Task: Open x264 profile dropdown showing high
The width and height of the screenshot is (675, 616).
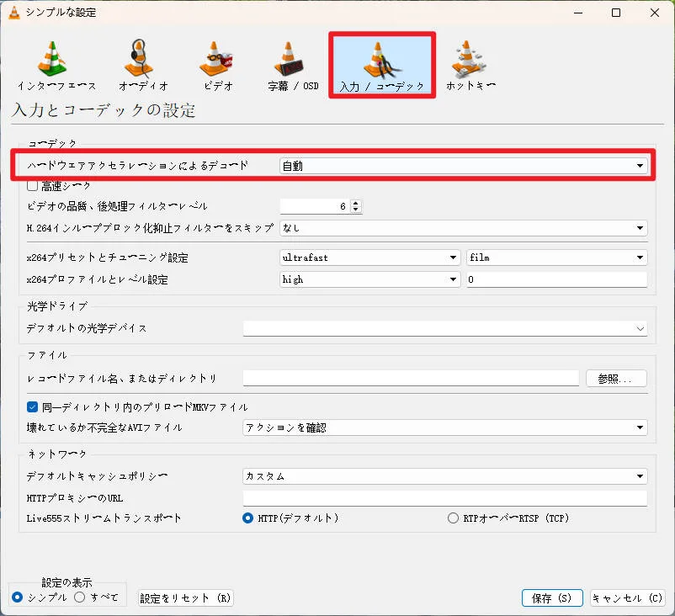Action: (x=369, y=279)
